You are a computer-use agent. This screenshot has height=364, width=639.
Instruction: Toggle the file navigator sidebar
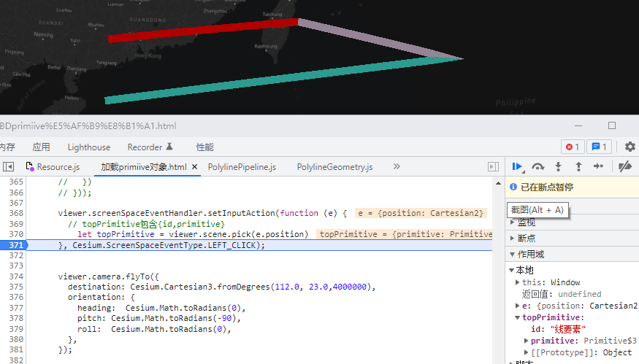(9, 167)
